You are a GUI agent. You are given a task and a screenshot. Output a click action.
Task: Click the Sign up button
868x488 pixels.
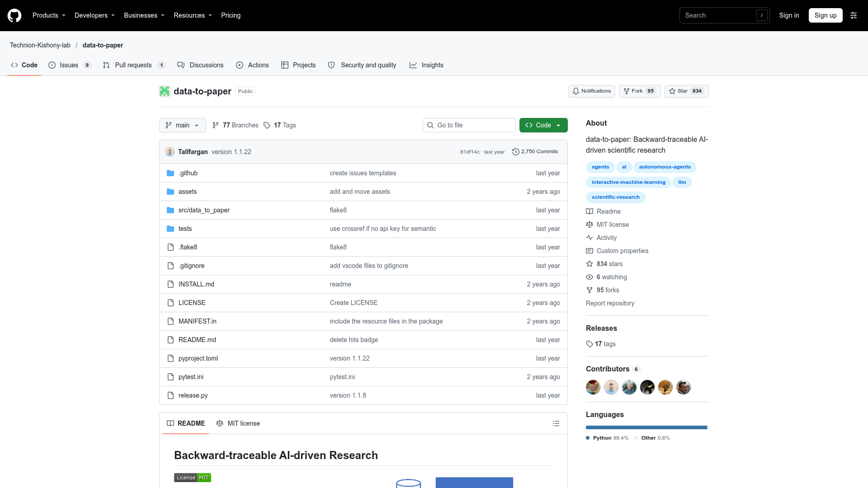pyautogui.click(x=826, y=15)
